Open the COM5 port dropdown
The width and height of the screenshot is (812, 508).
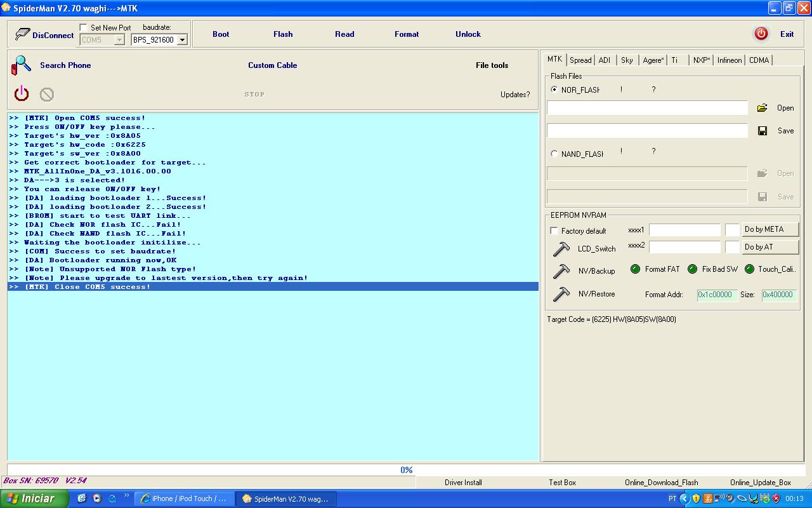pyautogui.click(x=119, y=40)
